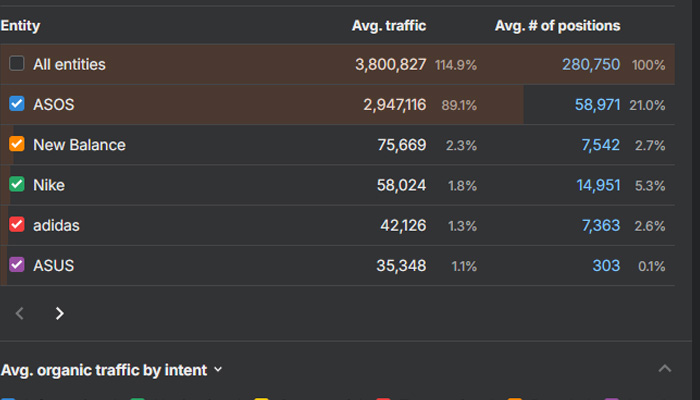
Task: Select the All entities label
Action: pos(69,65)
